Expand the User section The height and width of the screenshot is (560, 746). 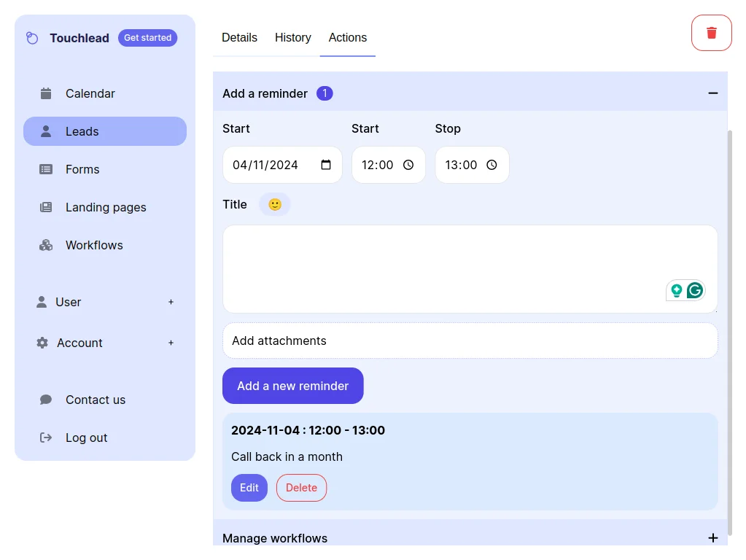(x=171, y=302)
